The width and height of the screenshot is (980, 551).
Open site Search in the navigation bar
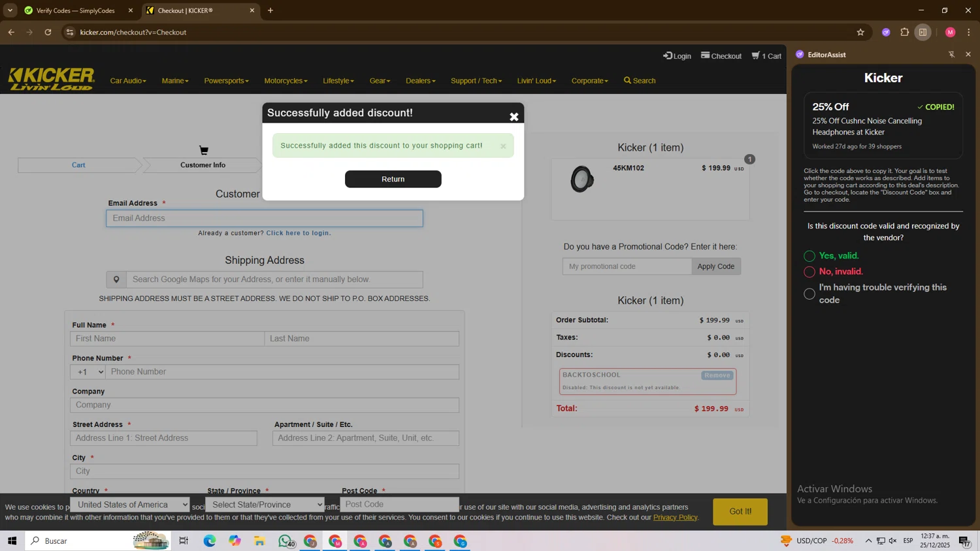(x=640, y=81)
